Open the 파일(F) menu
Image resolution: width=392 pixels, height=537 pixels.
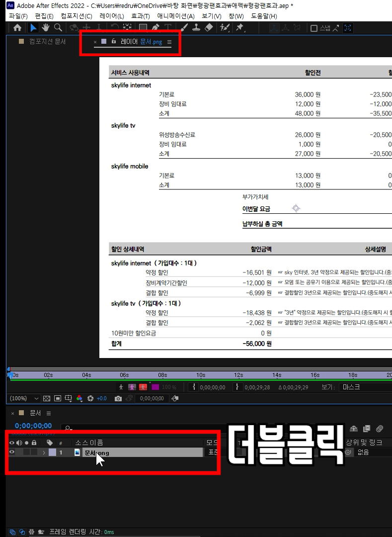pos(18,16)
